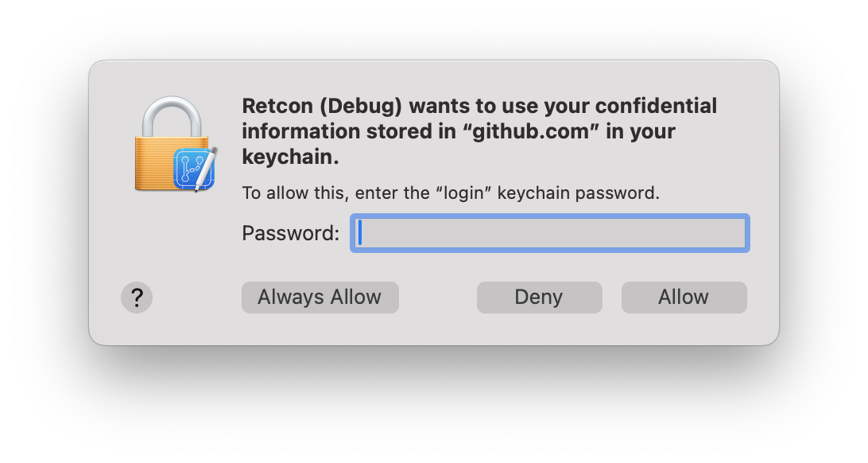Choose Always Allow for keychain access
Screen dimensions: 868x463
tap(320, 298)
